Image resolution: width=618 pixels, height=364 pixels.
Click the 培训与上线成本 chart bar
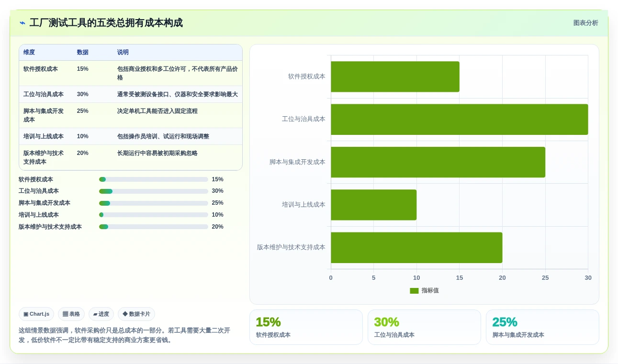[x=373, y=205]
